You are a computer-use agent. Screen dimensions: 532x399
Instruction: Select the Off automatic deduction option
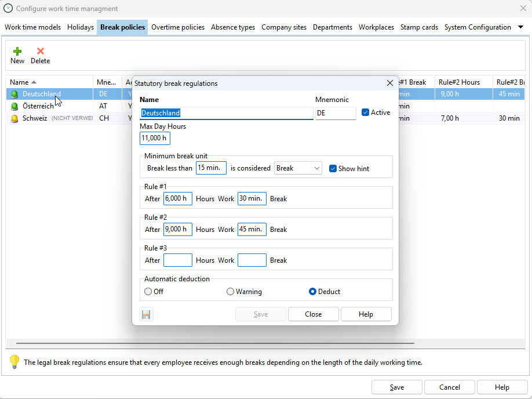coord(148,292)
